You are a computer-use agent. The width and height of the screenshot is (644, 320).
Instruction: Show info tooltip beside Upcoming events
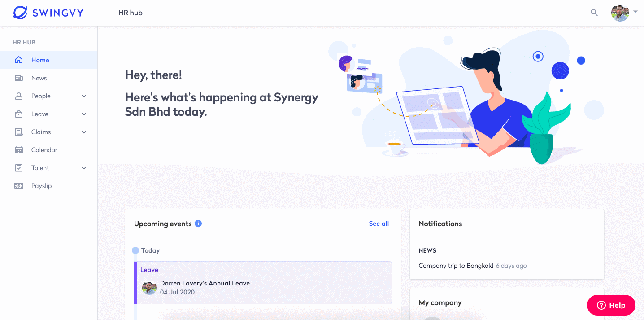(x=198, y=224)
